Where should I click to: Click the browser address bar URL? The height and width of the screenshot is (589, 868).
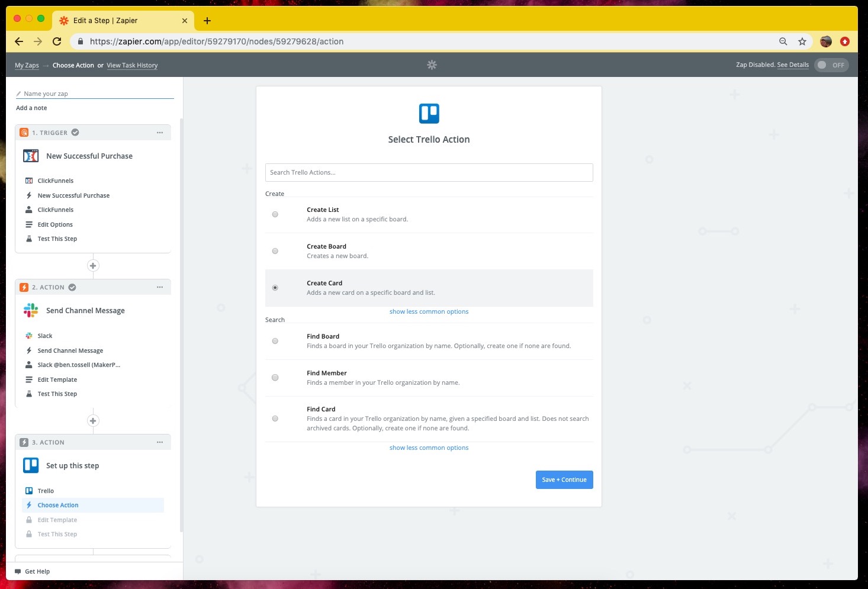(217, 41)
